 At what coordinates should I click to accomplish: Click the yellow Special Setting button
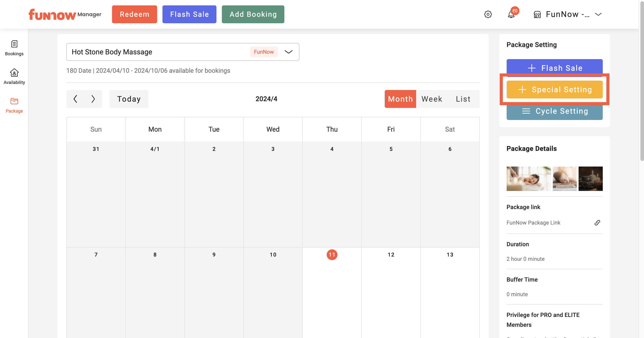click(554, 90)
